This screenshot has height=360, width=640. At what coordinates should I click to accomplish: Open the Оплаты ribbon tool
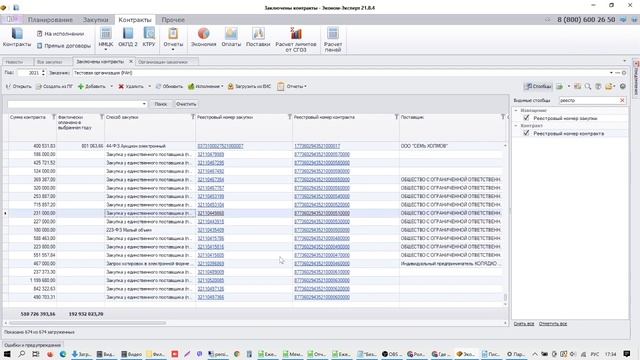[231, 38]
